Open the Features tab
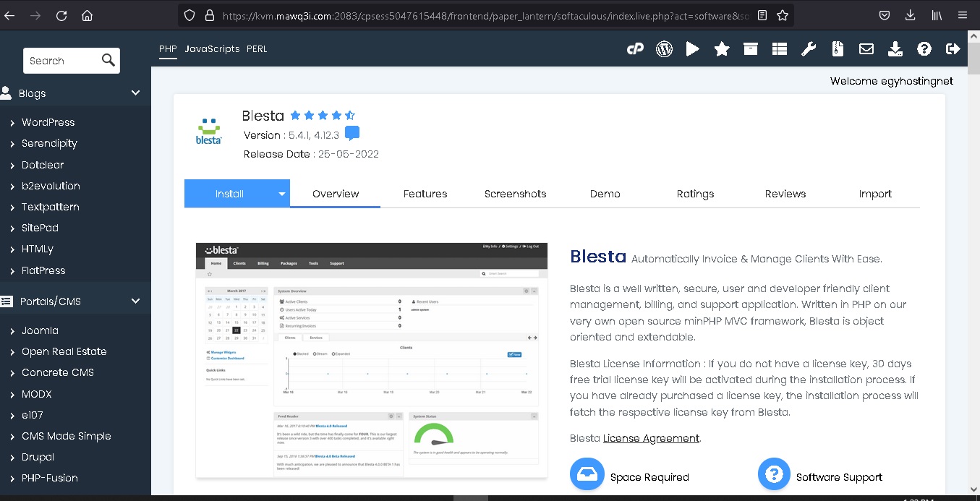Viewport: 980px width, 501px height. [x=425, y=194]
